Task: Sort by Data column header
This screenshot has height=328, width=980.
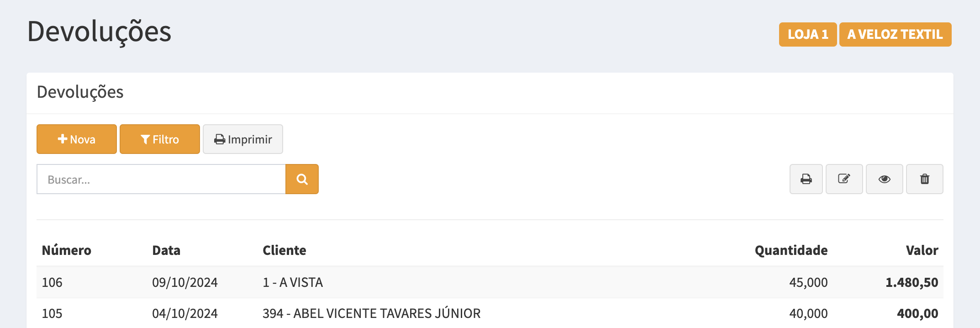Action: coord(166,250)
